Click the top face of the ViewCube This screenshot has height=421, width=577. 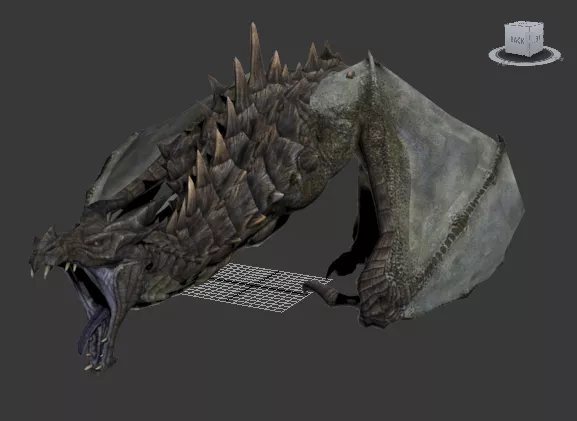pos(525,25)
